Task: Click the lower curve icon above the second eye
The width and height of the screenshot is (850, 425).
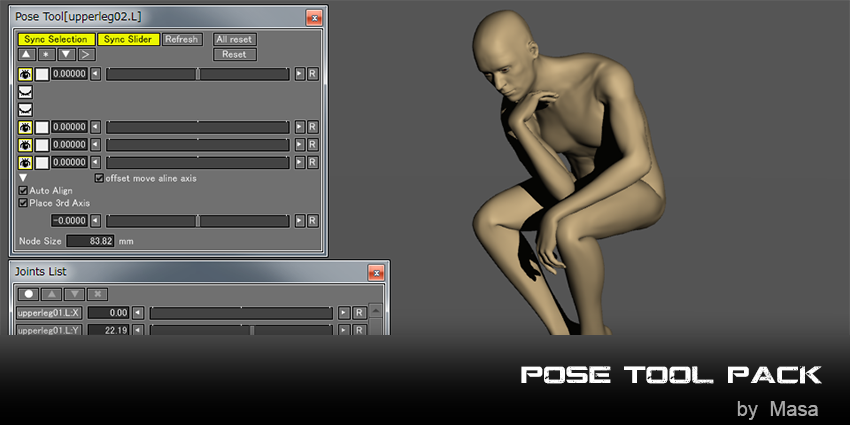Action: (25, 110)
